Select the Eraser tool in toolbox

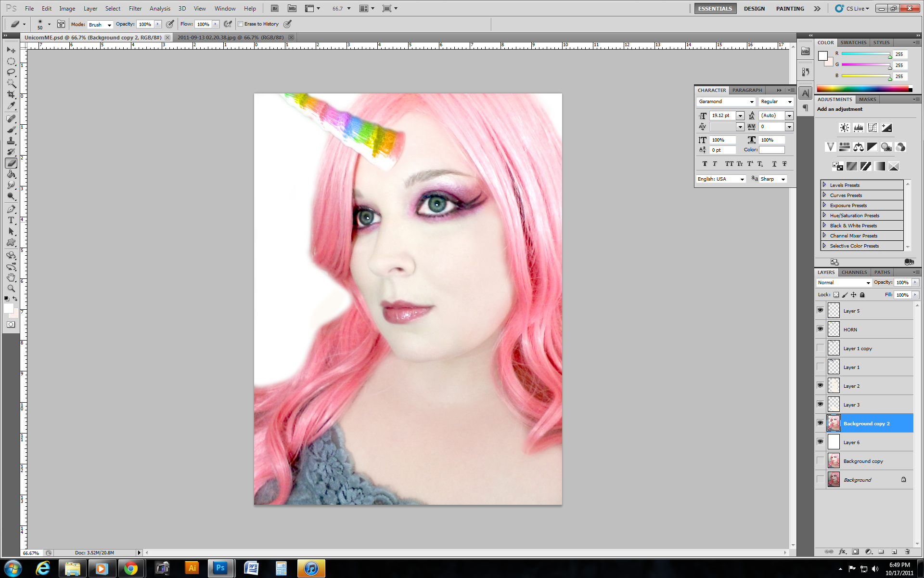(11, 163)
